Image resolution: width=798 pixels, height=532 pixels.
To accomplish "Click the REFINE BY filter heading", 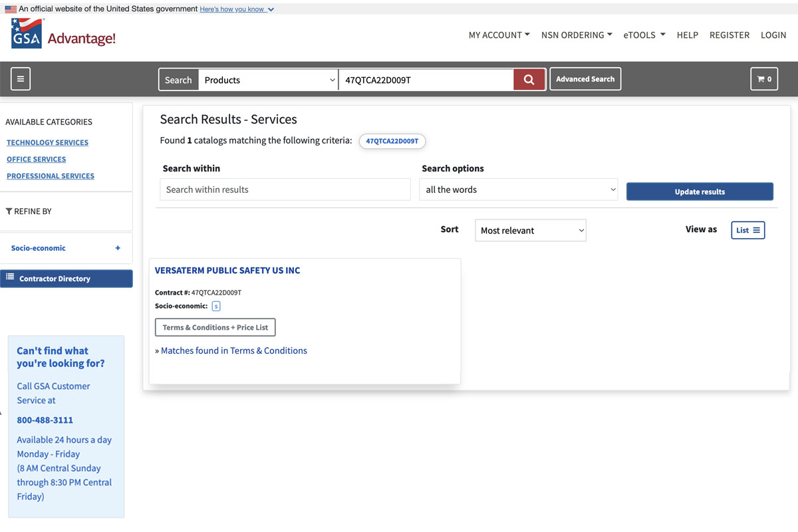I will tap(29, 211).
